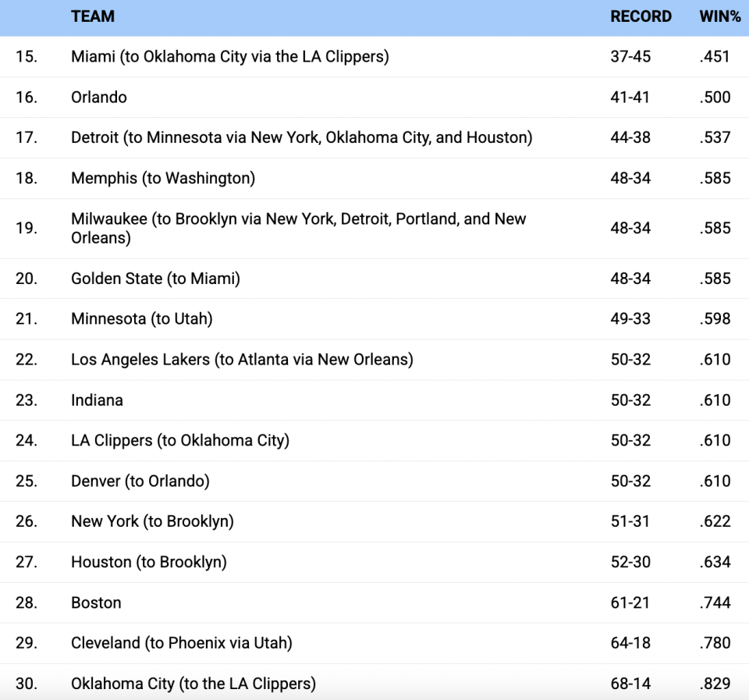Click the 'Milwaukee (to Brooklyn via New York...)' entry
The height and width of the screenshot is (700, 749).
(x=299, y=228)
